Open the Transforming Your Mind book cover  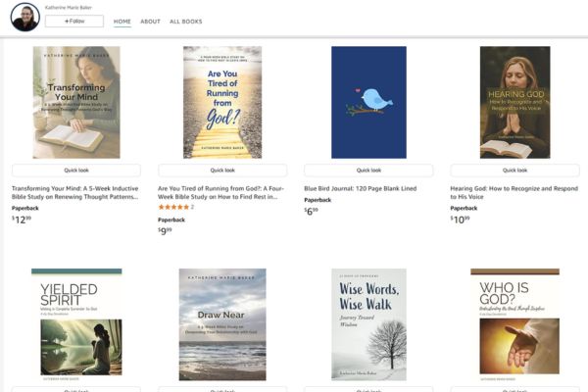[x=76, y=102]
